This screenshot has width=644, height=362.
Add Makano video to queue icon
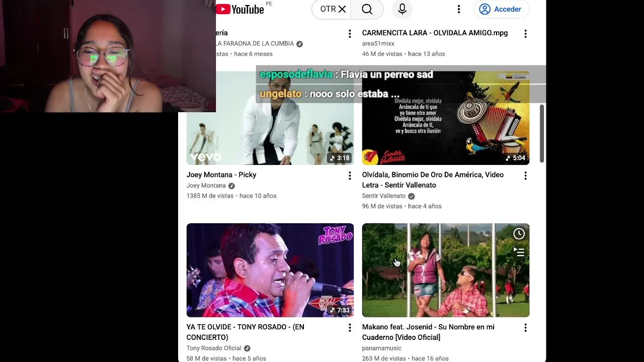tap(519, 252)
